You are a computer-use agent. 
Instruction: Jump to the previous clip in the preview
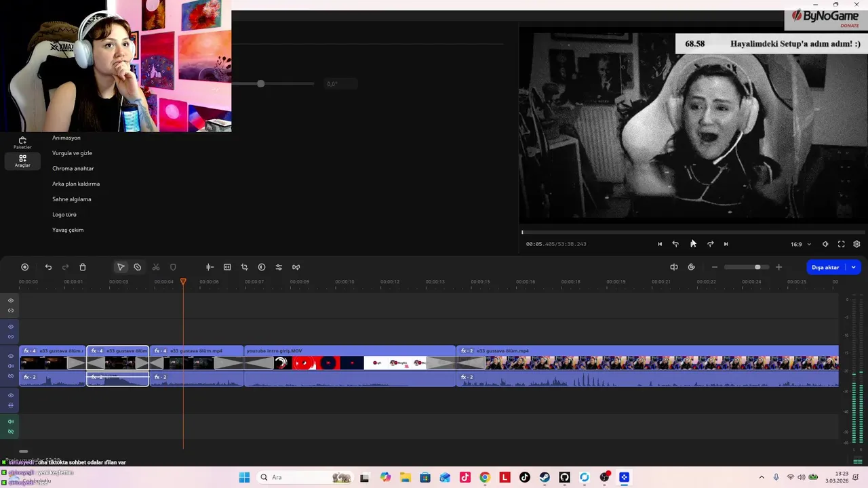tap(660, 244)
